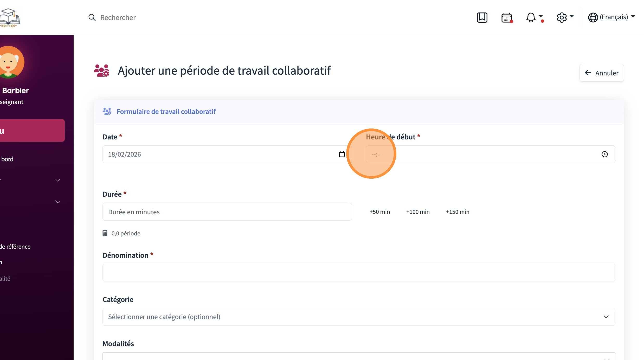Click the Durée en minutes field
Screen dimensions: 644x360
227,212
